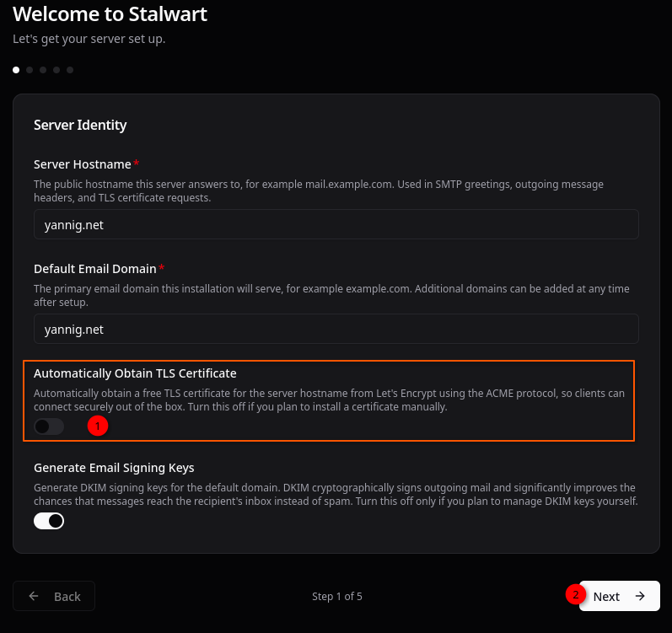
Task: Click the right arrow icon in Next
Action: tap(640, 596)
